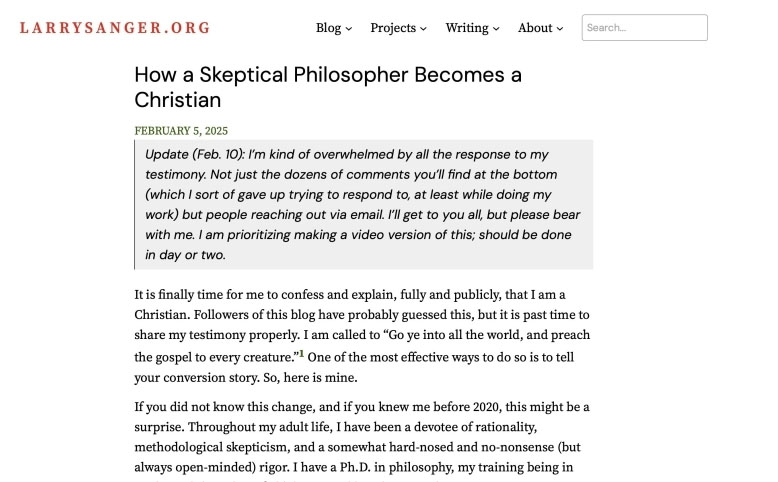Image resolution: width=778 pixels, height=482 pixels.
Task: Expand the Blog menu chevron
Action: coord(349,29)
